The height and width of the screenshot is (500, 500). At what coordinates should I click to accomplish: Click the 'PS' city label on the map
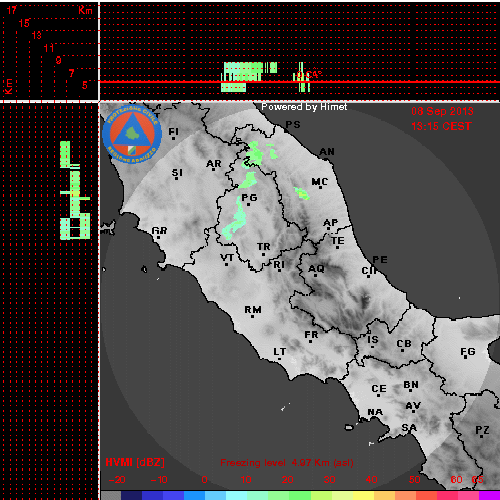pyautogui.click(x=293, y=124)
